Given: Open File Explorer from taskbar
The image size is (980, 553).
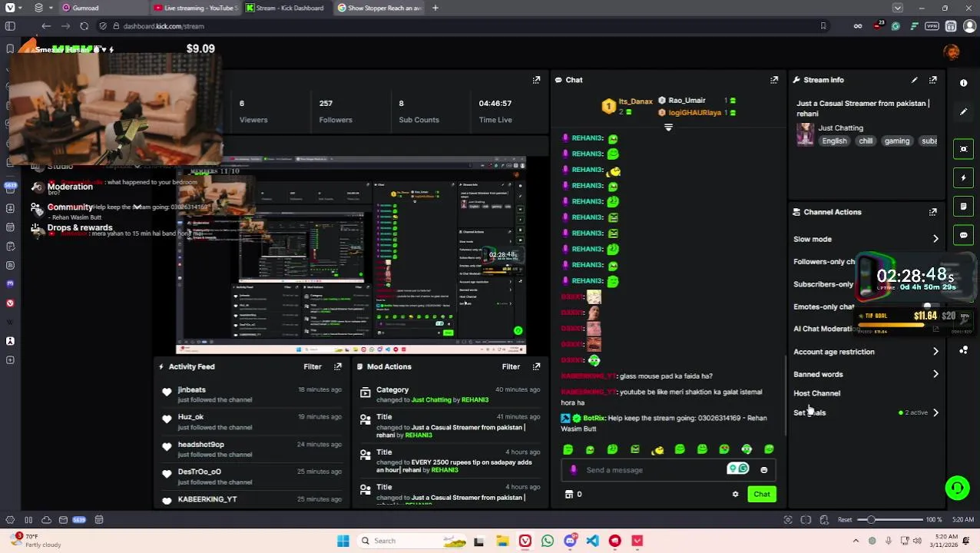Looking at the screenshot, I should pos(502,541).
